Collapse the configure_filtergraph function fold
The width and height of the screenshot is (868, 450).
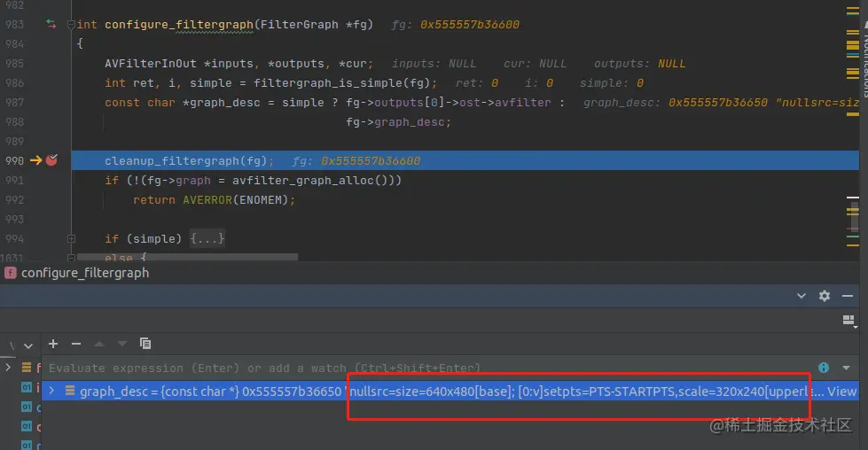[71, 24]
